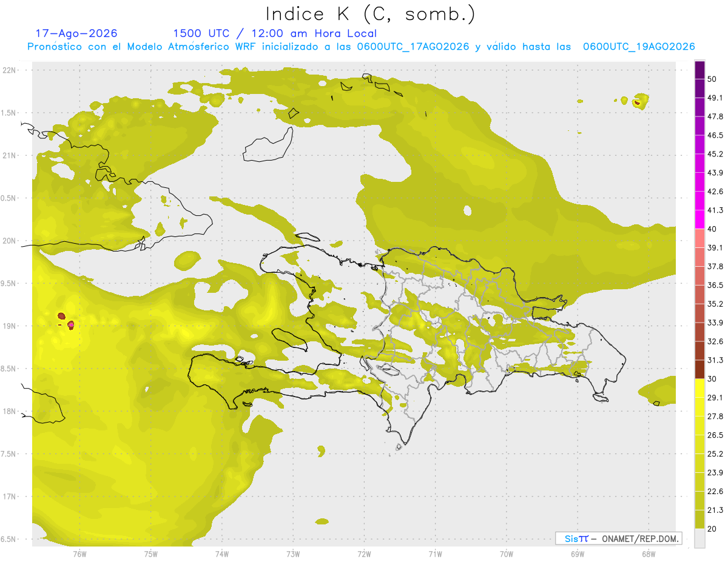
Task: Select the '17-Ago-2026' date label
Action: [76, 33]
